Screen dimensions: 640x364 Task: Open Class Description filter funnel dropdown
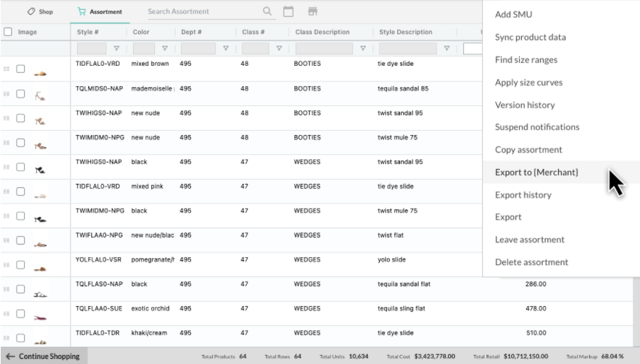coord(363,49)
